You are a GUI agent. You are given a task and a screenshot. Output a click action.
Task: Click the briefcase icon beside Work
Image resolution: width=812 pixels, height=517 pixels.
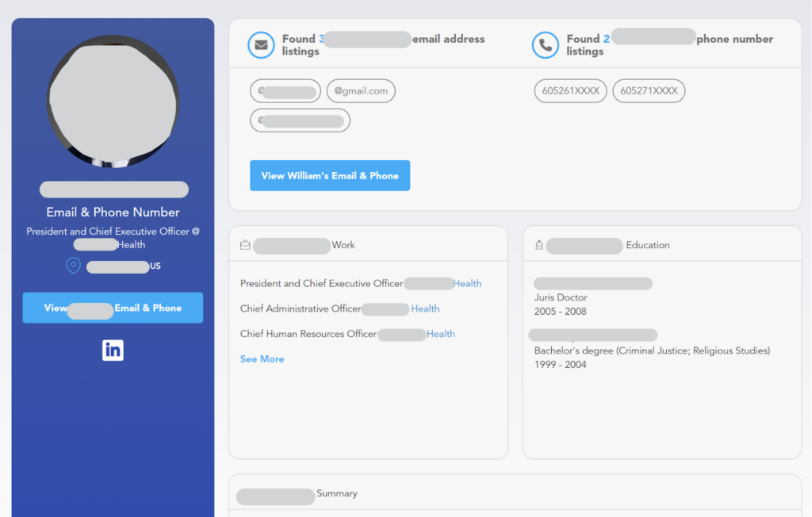[x=244, y=245]
